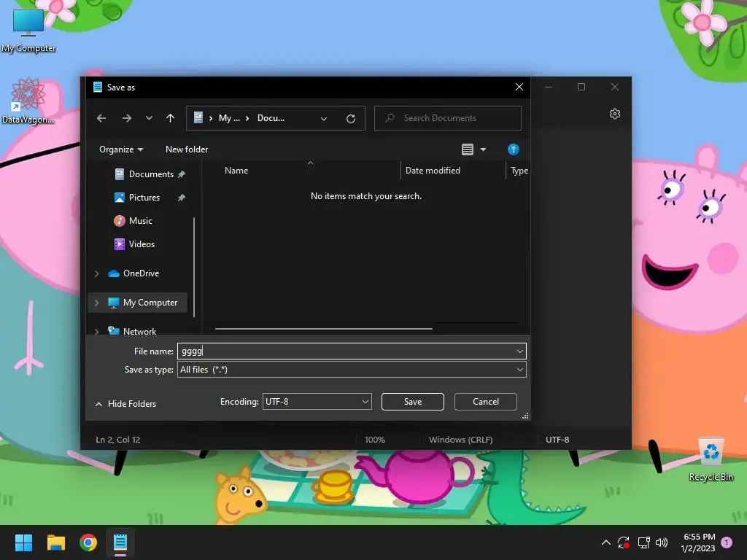Click the navigation pane vertical scrollbar

click(x=194, y=267)
